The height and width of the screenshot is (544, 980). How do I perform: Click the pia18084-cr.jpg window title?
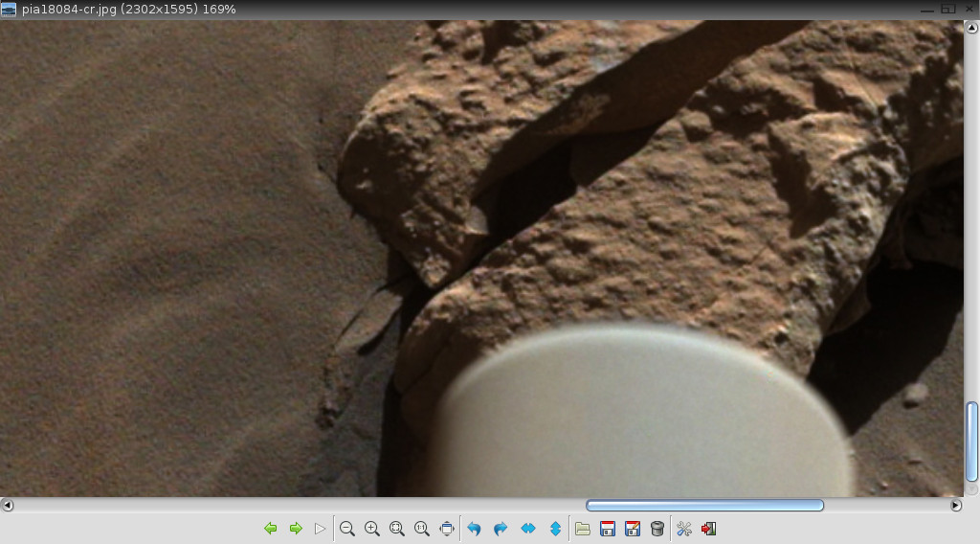[x=129, y=10]
